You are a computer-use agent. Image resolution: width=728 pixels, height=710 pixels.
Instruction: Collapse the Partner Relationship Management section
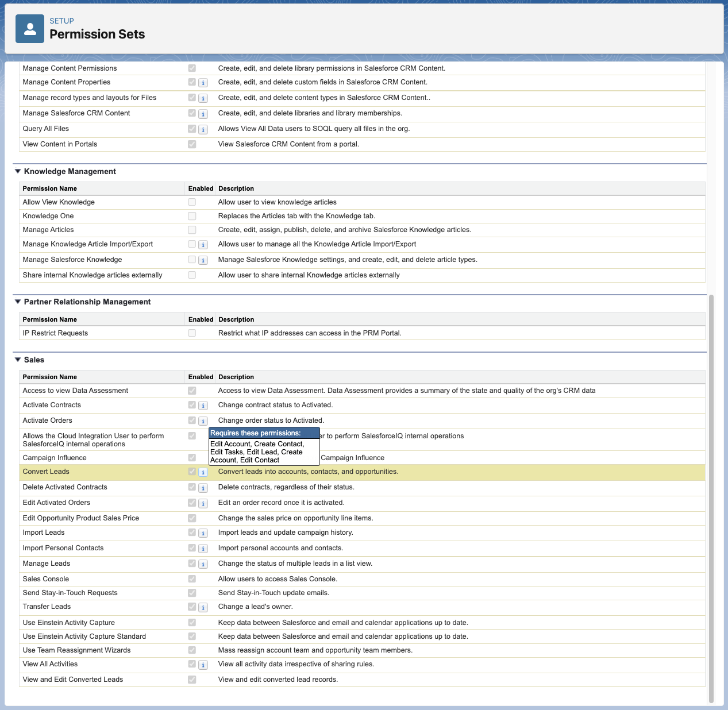tap(18, 302)
